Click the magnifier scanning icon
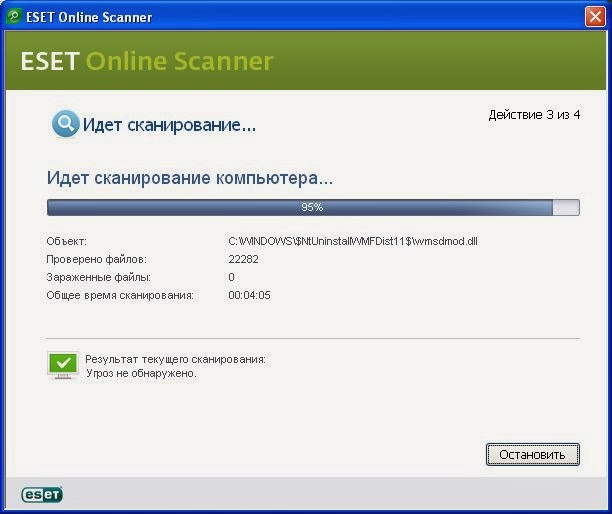612x514 pixels. coord(65,124)
